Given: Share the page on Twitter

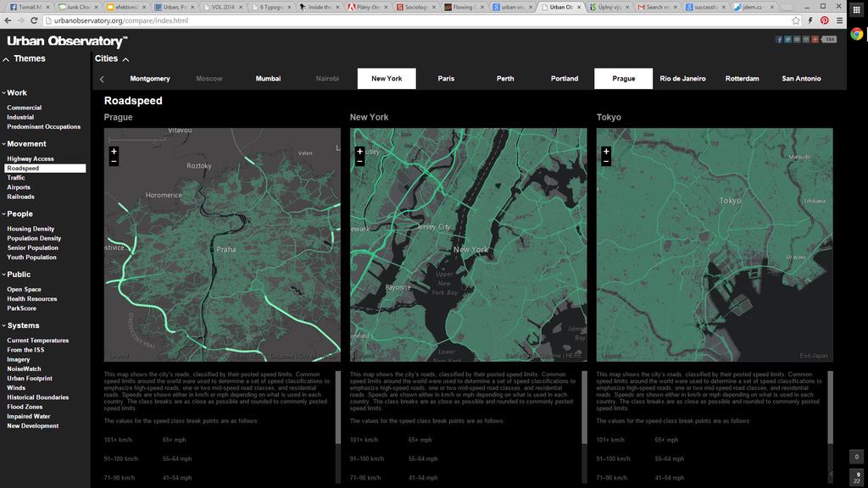Looking at the screenshot, I should [x=787, y=39].
